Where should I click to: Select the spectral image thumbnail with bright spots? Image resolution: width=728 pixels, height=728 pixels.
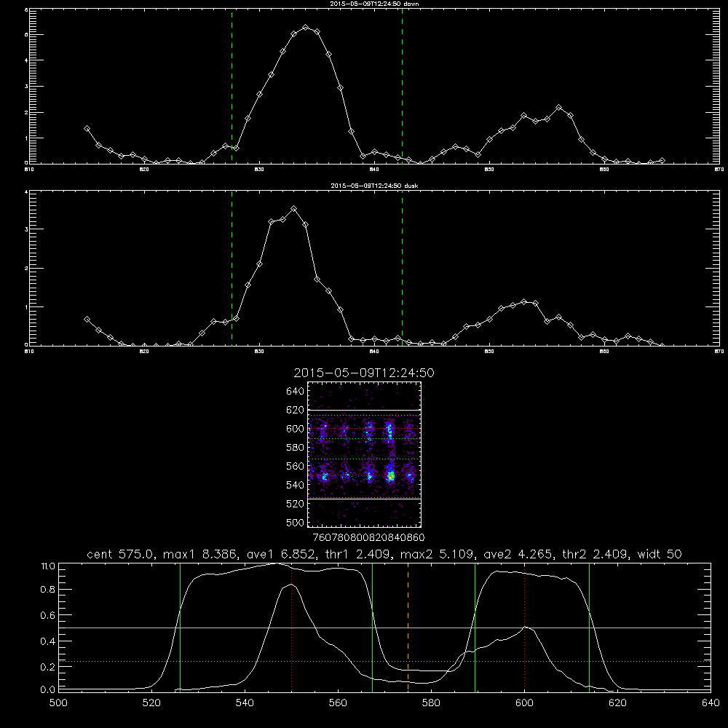pos(365,454)
